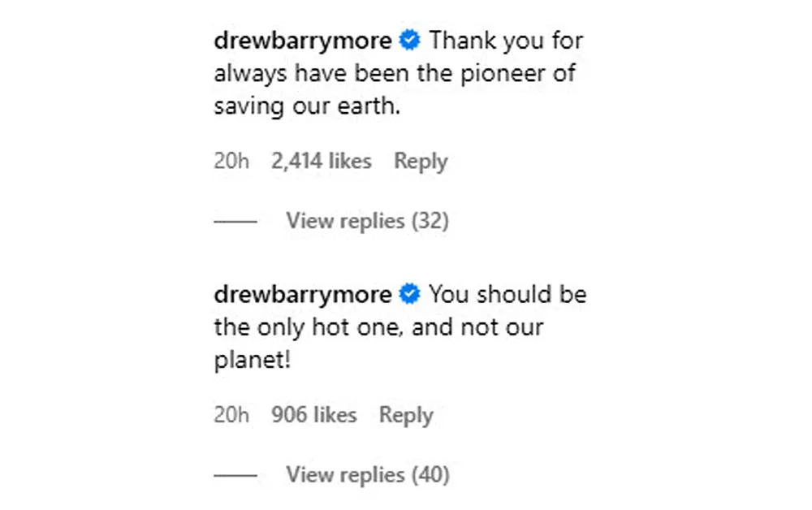Reply to the earth pioneer comment
Viewport: 812px width, 510px height.
click(421, 161)
